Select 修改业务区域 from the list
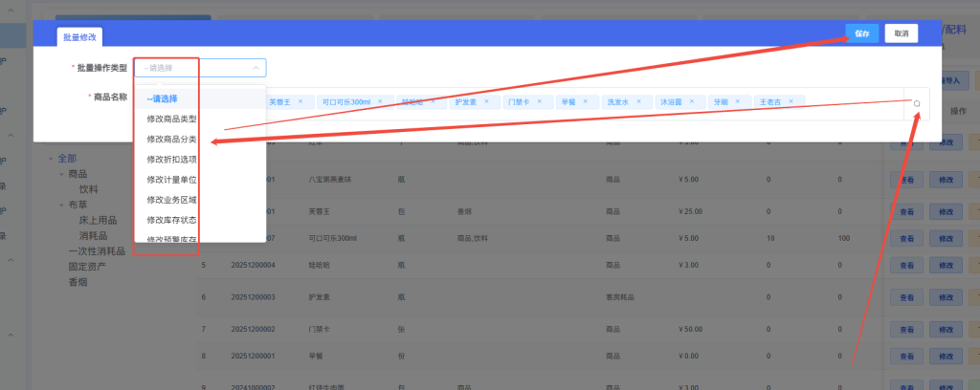Viewport: 980px width, 390px height. click(200, 200)
